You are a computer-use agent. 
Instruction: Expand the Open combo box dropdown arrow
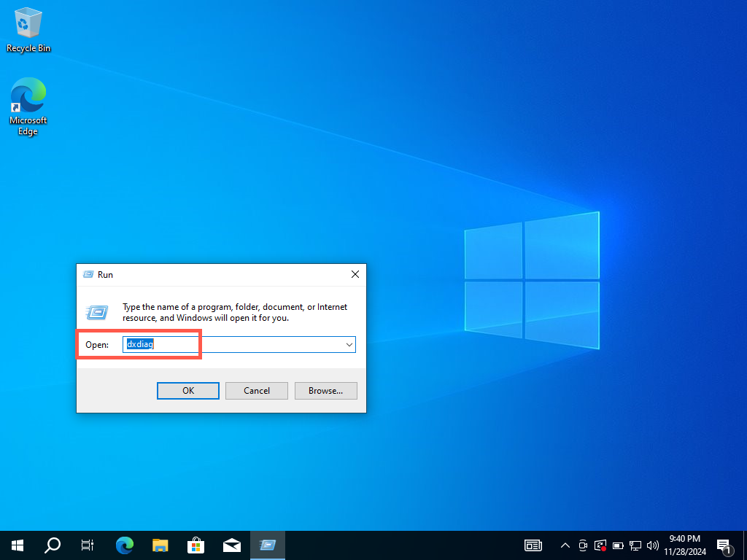[349, 344]
